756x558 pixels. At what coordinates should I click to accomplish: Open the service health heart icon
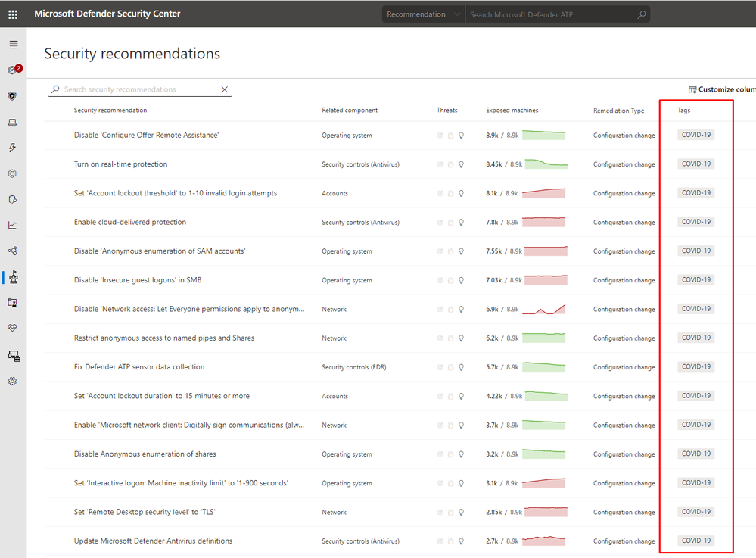click(13, 328)
